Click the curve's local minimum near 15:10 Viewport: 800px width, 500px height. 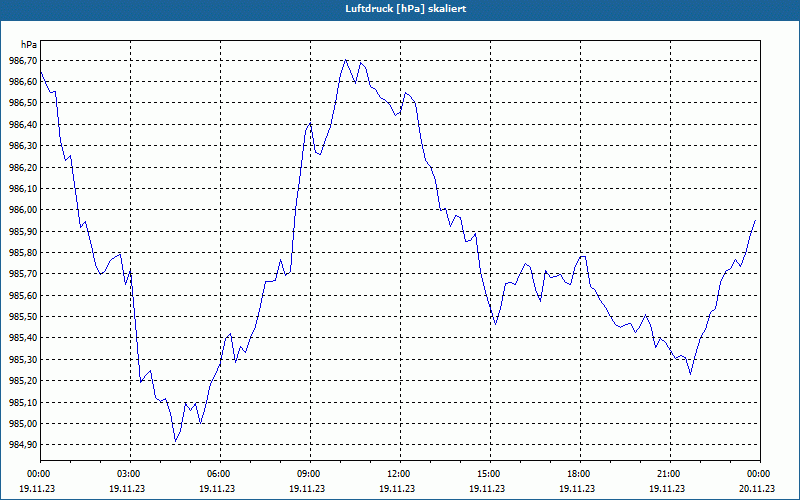(495, 324)
